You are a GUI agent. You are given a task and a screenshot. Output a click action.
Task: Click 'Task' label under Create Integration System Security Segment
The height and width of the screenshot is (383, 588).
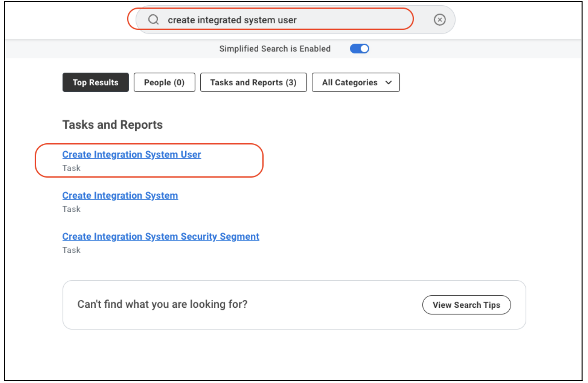click(x=71, y=250)
